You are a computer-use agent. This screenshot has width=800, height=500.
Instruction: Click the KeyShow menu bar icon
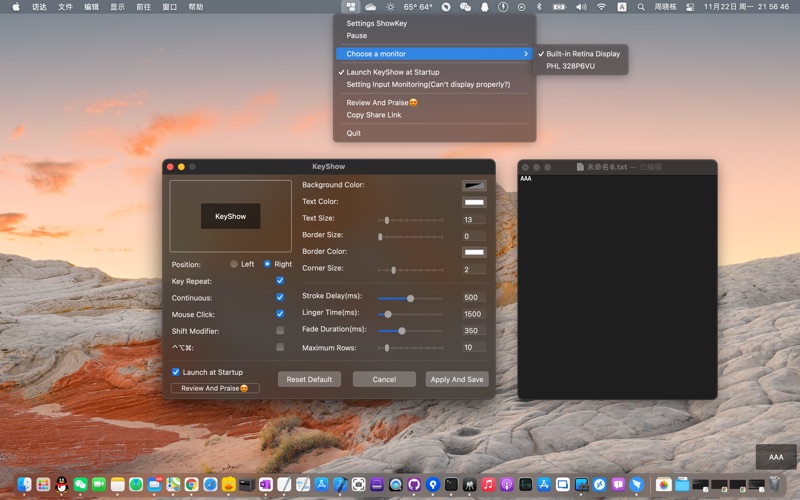(x=351, y=7)
